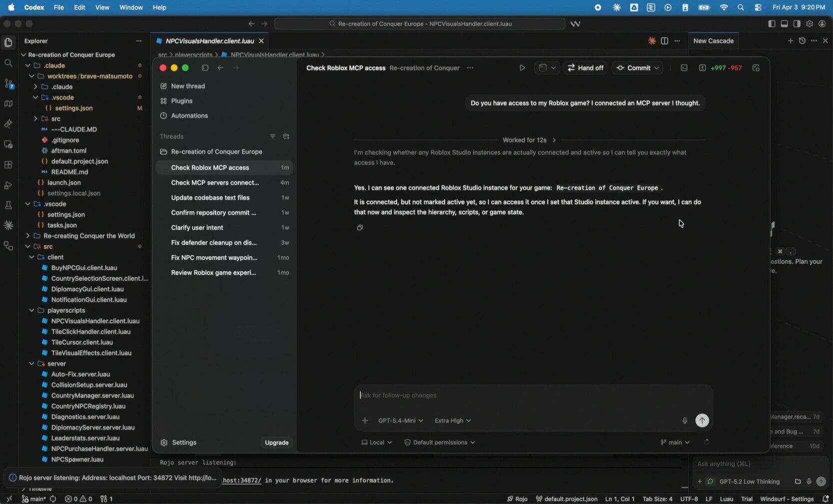
Task: Open Automations in Codex
Action: [x=184, y=116]
